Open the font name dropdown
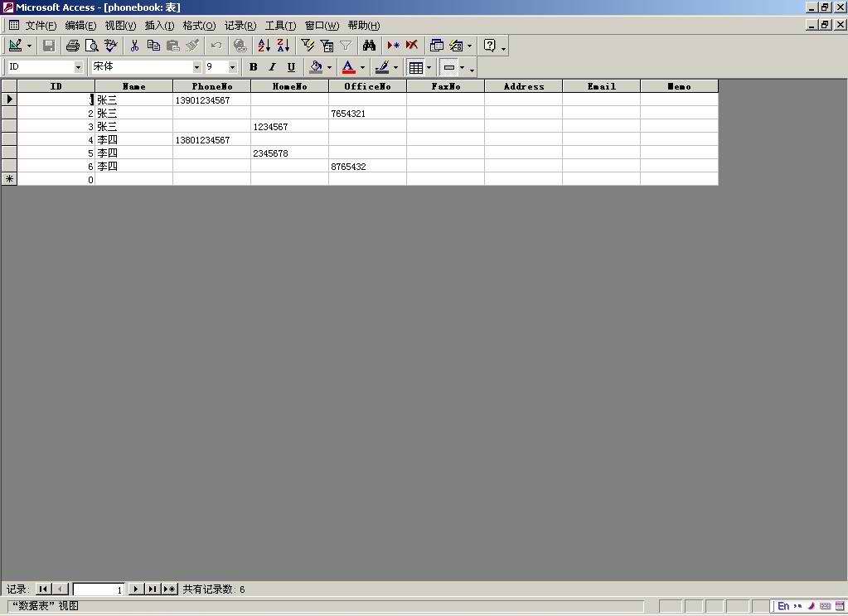Screen dimensions: 848x616 point(196,67)
